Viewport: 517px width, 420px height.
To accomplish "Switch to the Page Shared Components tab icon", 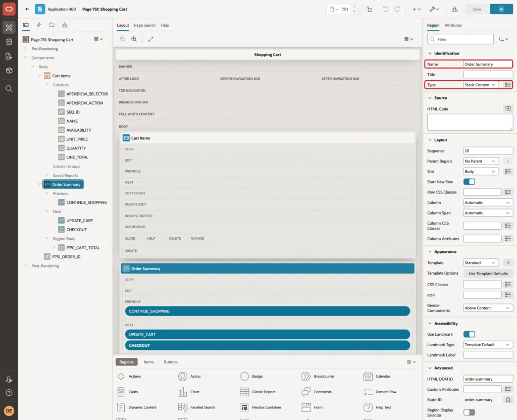I will pyautogui.click(x=65, y=25).
